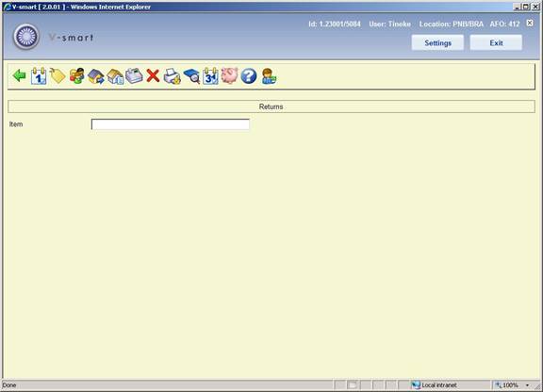This screenshot has width=543, height=392.
Task: Open the Settings button
Action: [x=437, y=43]
